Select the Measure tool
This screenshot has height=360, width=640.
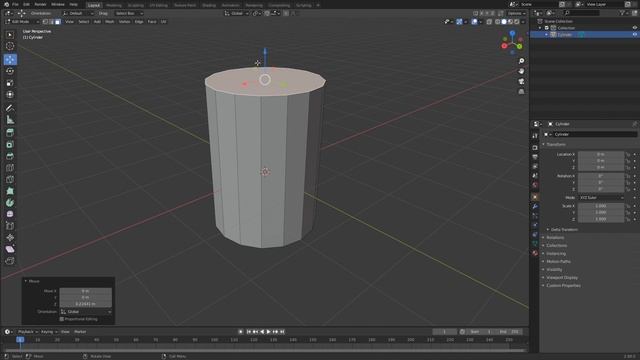[10, 120]
